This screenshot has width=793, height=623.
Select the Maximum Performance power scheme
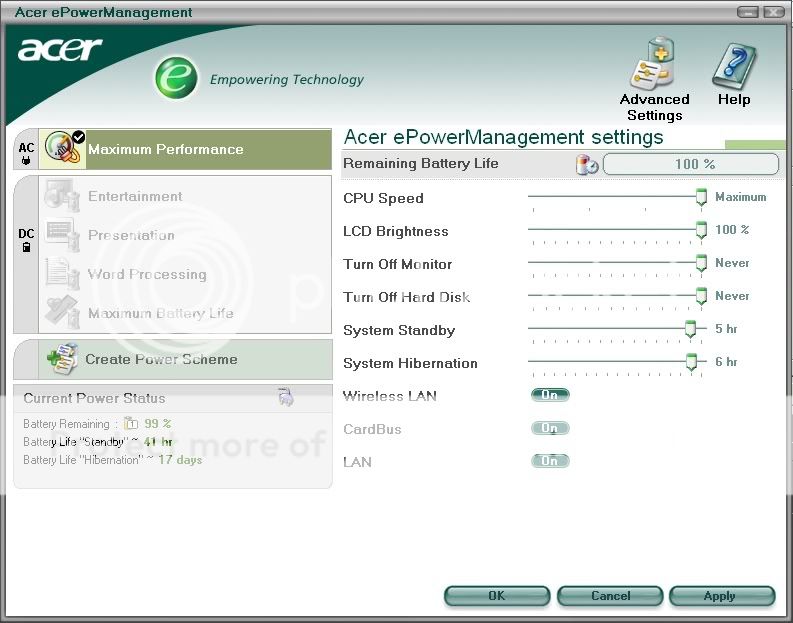click(x=185, y=149)
